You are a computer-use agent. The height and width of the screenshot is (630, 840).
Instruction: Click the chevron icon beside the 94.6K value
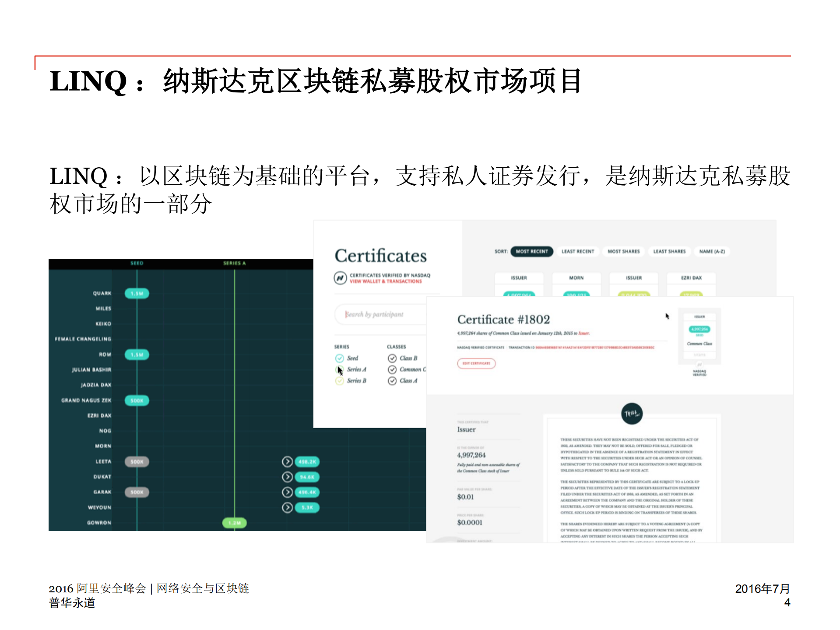click(x=288, y=477)
